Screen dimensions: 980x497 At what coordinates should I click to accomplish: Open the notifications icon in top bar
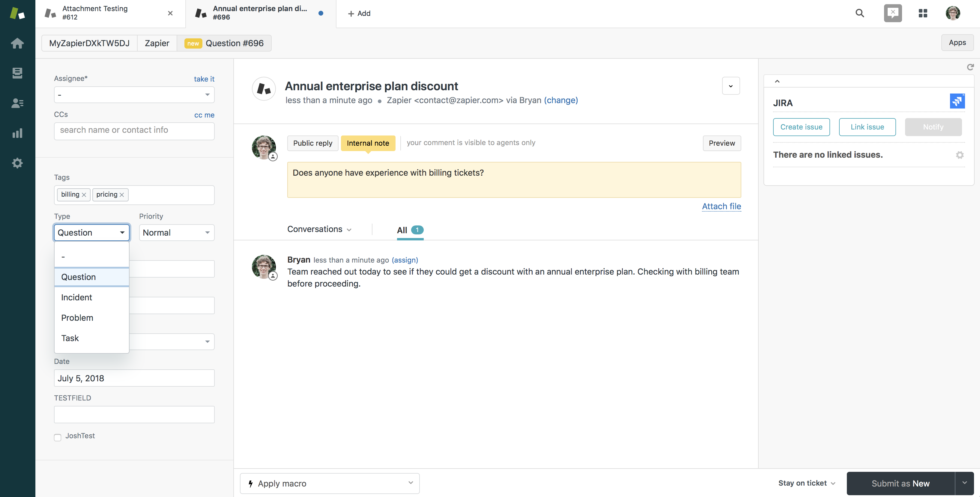(x=892, y=13)
